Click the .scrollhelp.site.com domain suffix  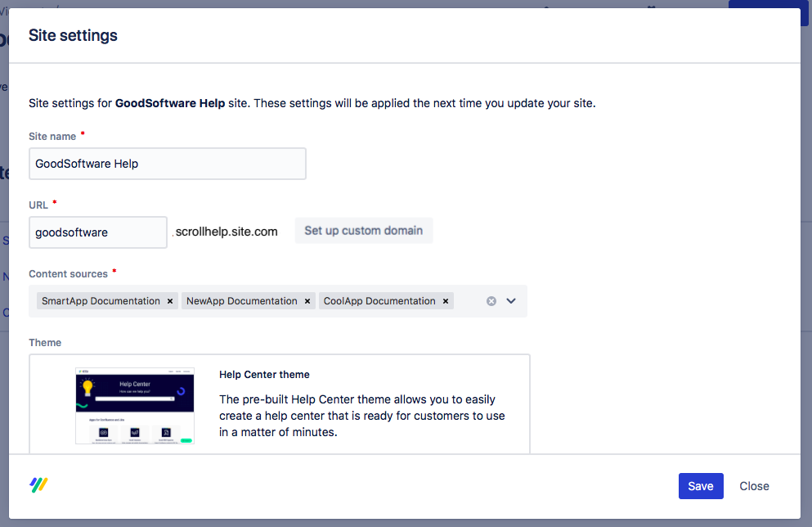[226, 232]
